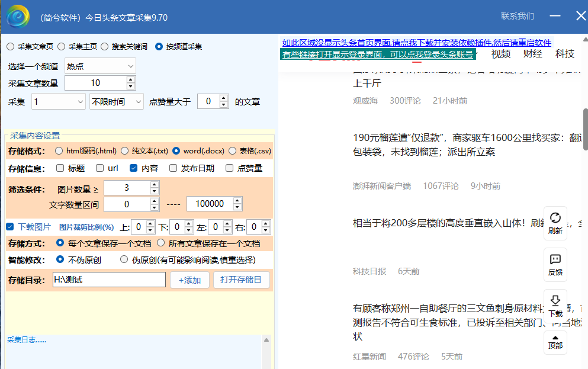Image resolution: width=588 pixels, height=369 pixels.
Task: Click the 科技日报 source name
Action: [369, 271]
